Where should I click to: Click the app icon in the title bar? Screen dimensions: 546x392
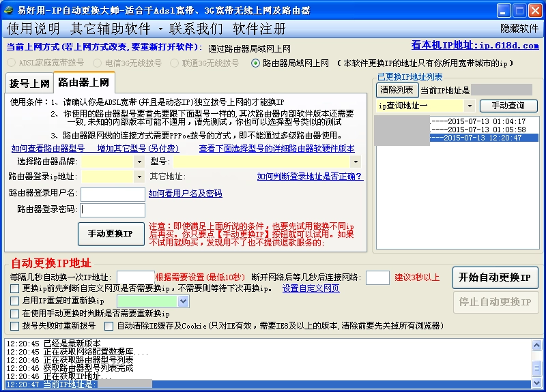pyautogui.click(x=8, y=10)
